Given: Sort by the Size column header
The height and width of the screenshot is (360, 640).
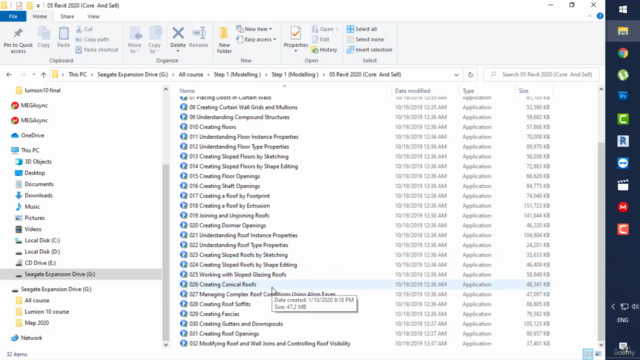Looking at the screenshot, I should (523, 91).
